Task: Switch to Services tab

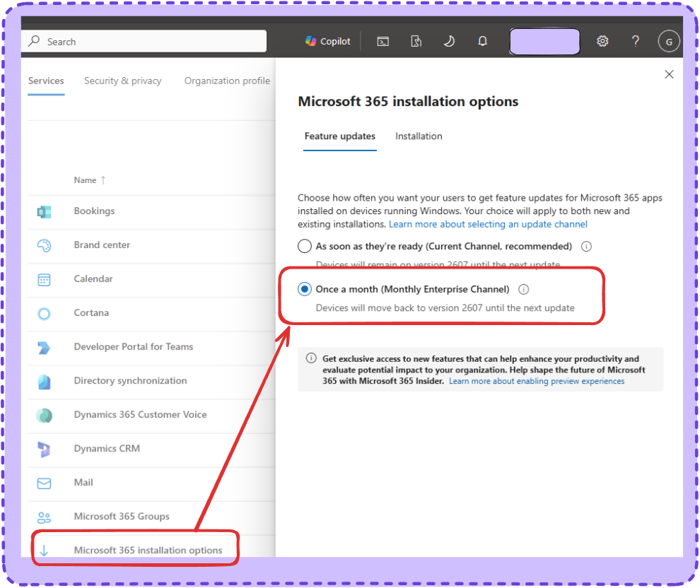Action: tap(46, 81)
